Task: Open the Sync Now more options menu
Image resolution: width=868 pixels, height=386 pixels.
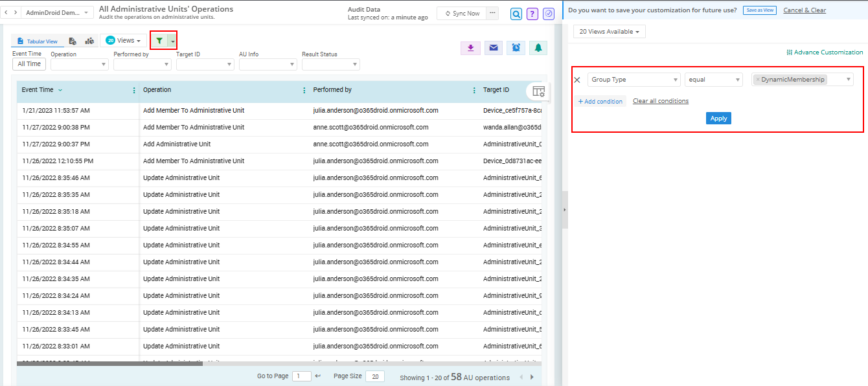Action: tap(490, 12)
